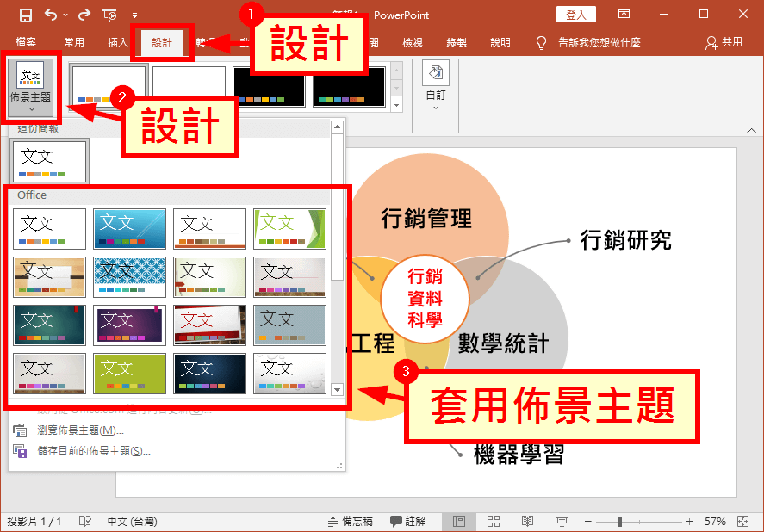The image size is (764, 532).
Task: Select the black variant with green-purple color bar
Action: coord(350,87)
